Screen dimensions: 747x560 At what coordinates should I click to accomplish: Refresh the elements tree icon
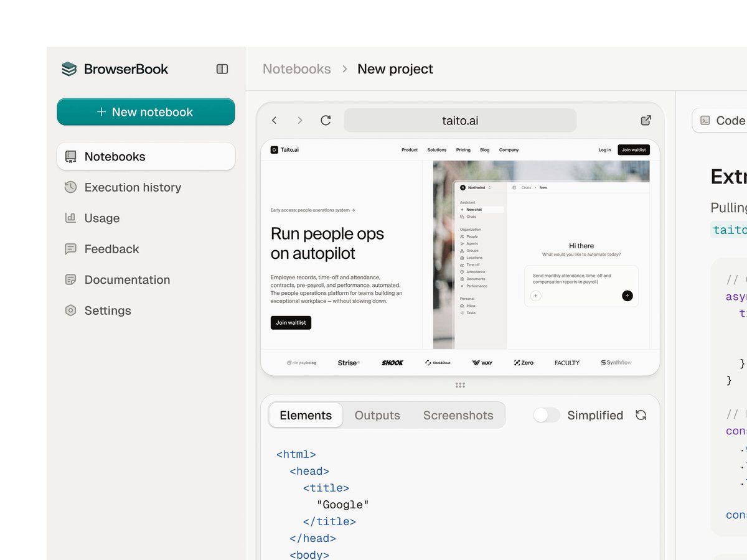(641, 415)
